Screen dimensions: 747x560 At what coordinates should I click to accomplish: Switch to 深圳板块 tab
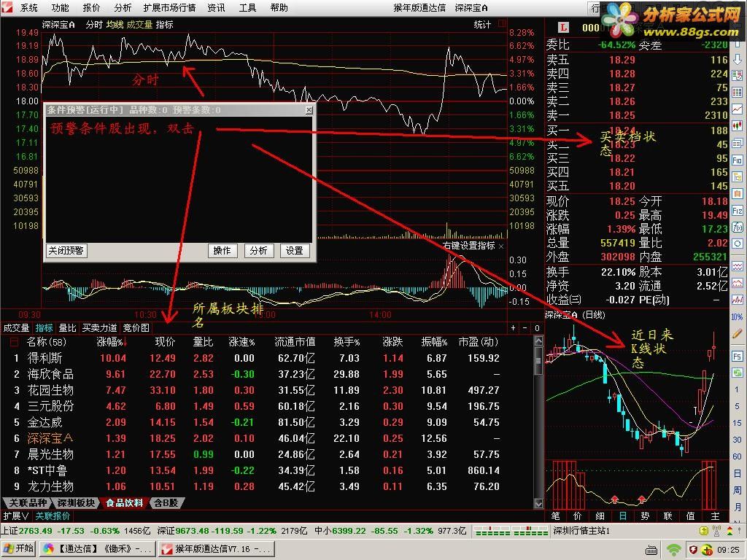76,503
